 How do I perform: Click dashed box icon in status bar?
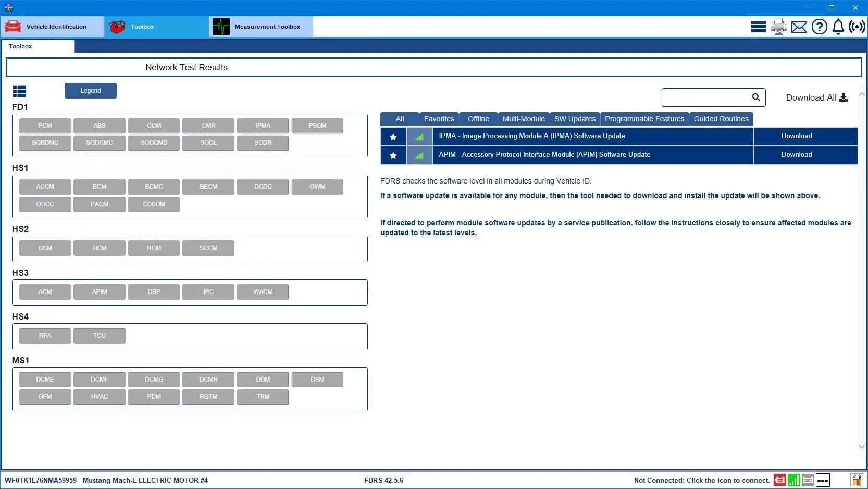point(823,480)
